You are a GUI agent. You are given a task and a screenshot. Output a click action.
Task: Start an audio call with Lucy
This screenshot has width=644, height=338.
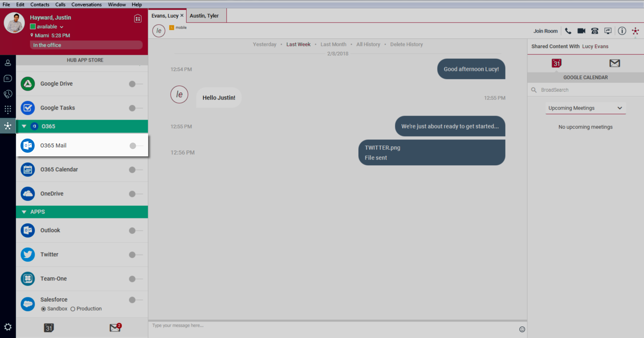(568, 31)
